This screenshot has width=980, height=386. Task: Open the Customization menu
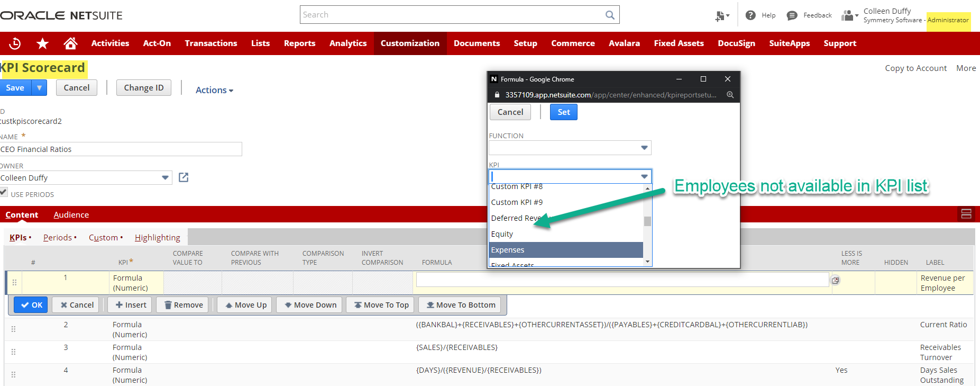(410, 43)
